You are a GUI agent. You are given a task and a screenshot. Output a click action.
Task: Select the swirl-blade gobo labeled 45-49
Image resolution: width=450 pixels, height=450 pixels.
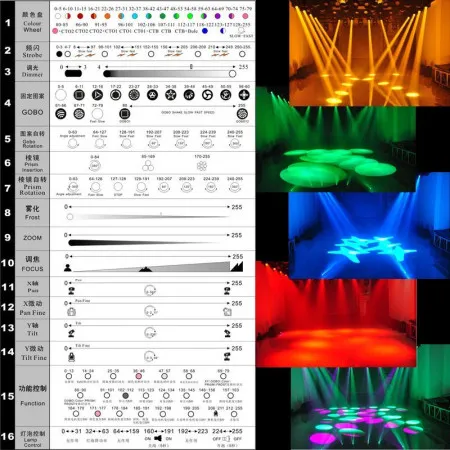point(207,95)
